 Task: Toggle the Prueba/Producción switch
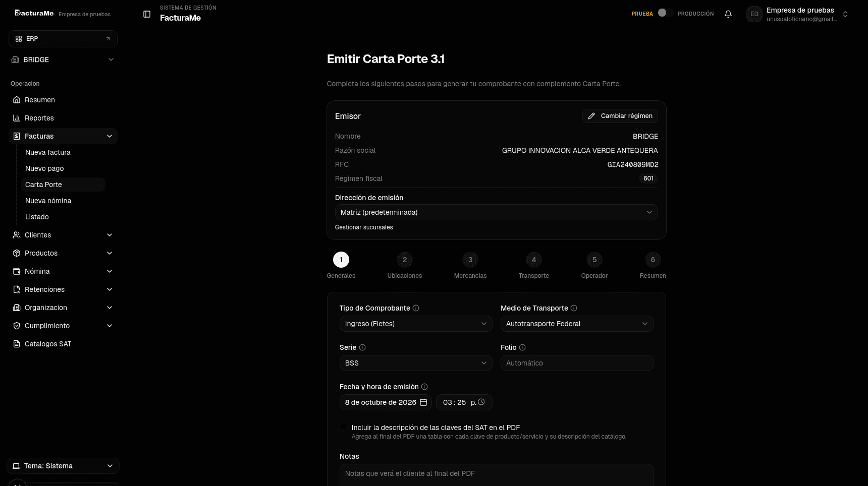(x=665, y=13)
